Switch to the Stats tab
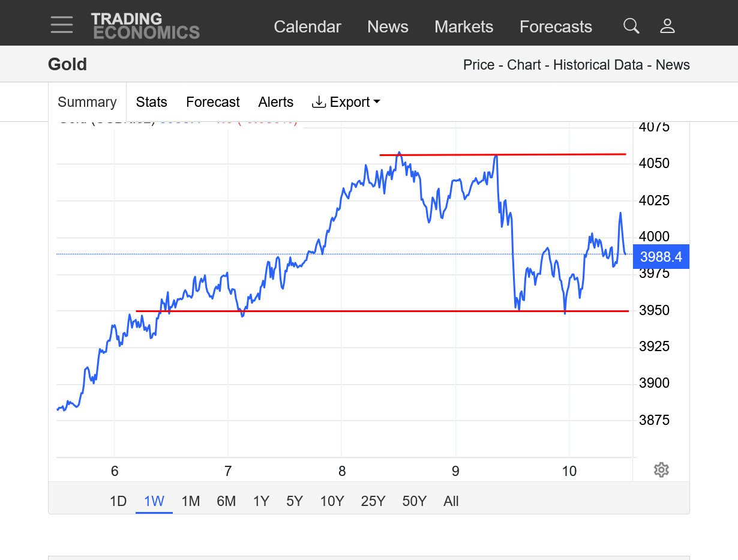738x560 pixels. pos(151,102)
